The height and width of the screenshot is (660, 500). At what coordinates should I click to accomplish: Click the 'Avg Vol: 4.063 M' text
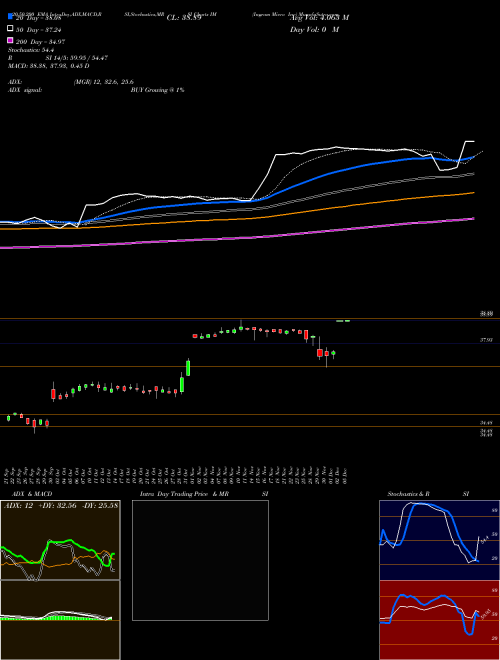pos(319,18)
